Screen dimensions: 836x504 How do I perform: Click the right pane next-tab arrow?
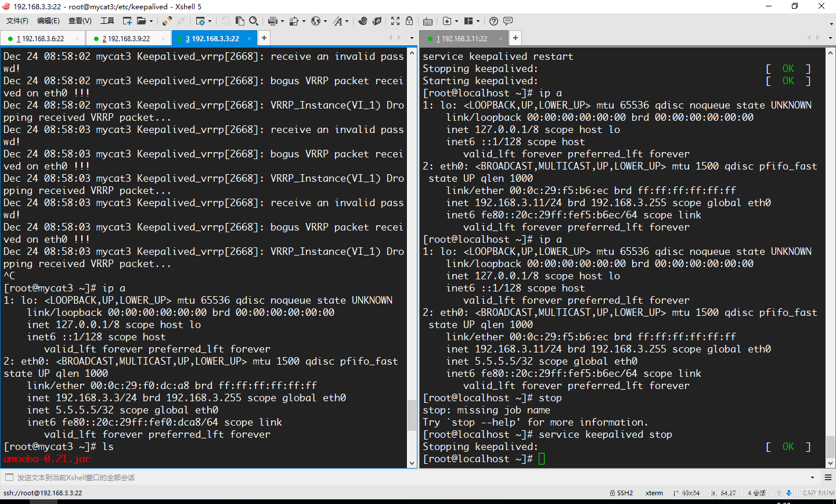point(817,38)
